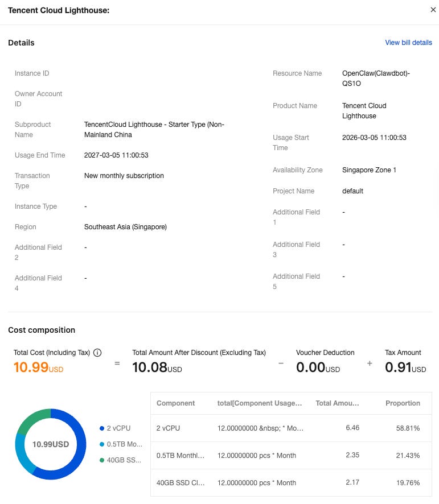
Task: Click the Product Name value Tencent Cloud Lighthouse
Action: pyautogui.click(x=364, y=111)
